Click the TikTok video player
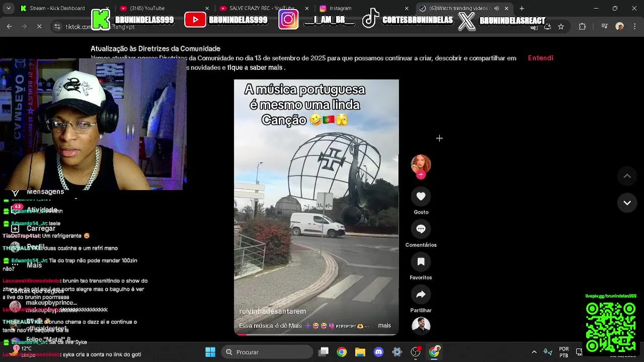 [316, 207]
